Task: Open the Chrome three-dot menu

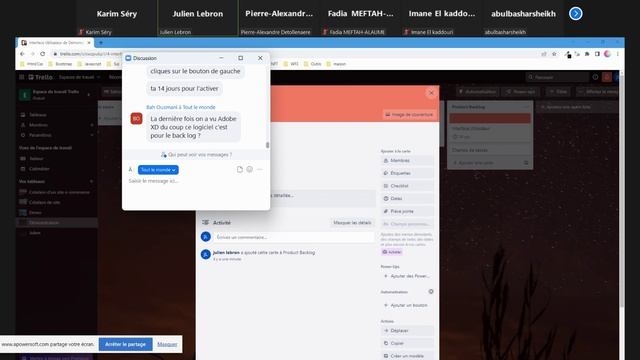Action: click(618, 54)
